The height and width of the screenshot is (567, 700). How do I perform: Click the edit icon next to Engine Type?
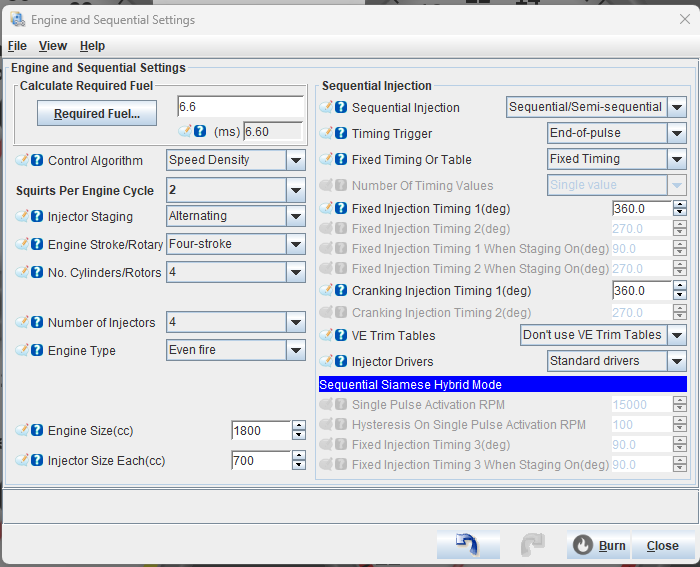click(x=23, y=350)
